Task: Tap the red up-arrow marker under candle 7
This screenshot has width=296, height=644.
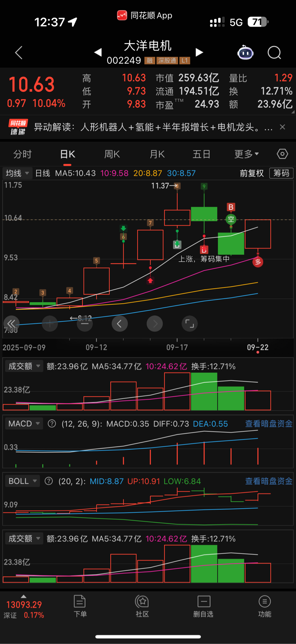Action: (x=150, y=280)
